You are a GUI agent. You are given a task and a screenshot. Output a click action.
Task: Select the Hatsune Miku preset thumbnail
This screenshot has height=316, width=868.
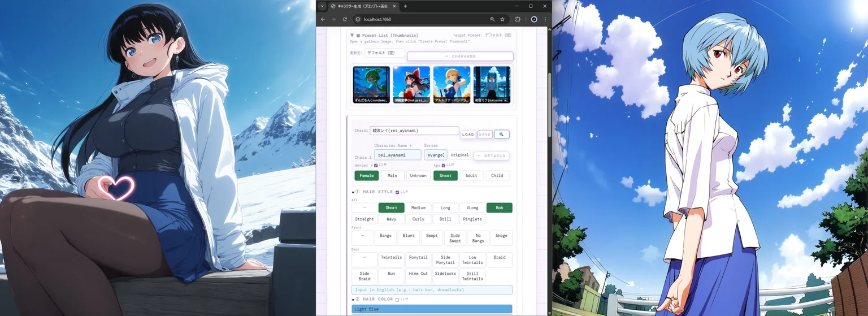click(492, 85)
